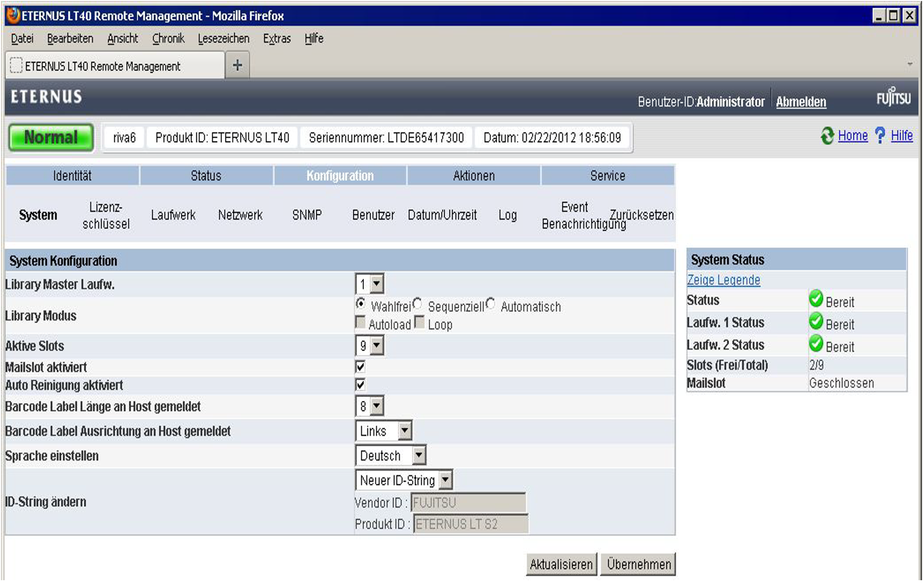Open the Lizenzschlüssel sub-tab
924x587 pixels.
click(106, 215)
